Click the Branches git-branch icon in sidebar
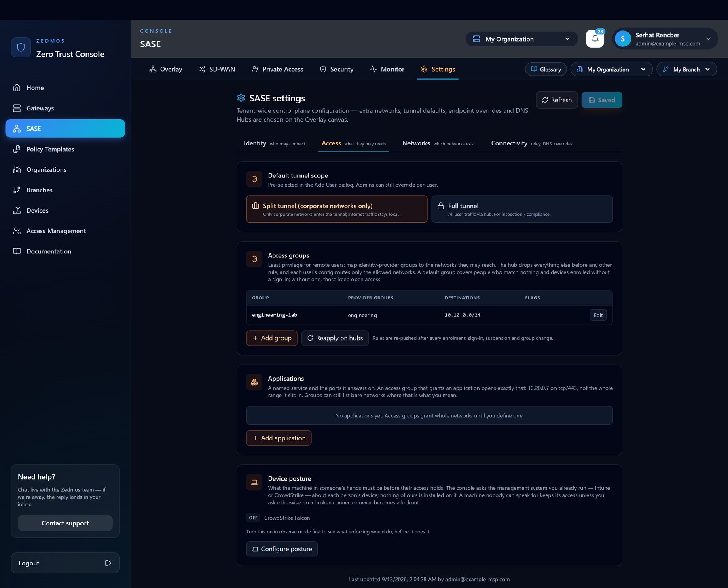The width and height of the screenshot is (728, 588). (x=17, y=190)
